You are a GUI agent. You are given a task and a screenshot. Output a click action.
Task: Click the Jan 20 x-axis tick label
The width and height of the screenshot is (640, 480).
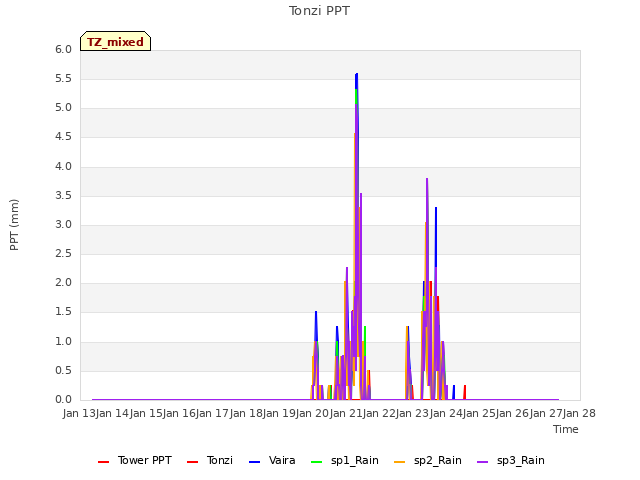[313, 413]
